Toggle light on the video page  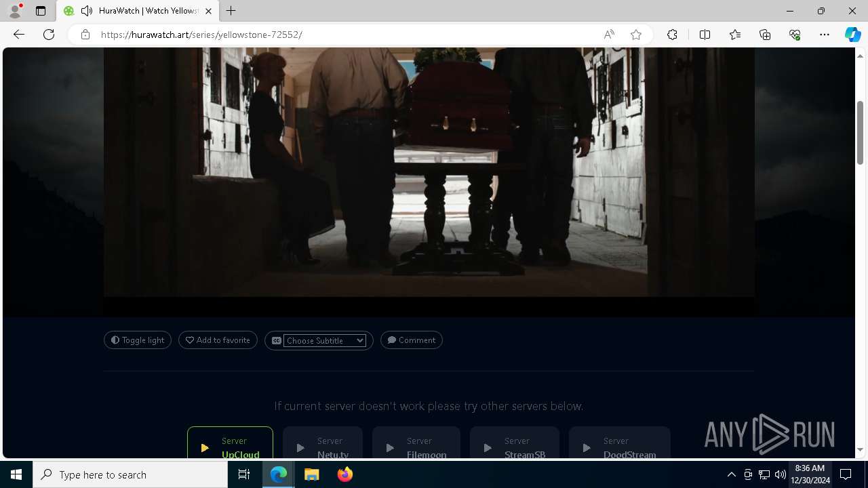138,340
